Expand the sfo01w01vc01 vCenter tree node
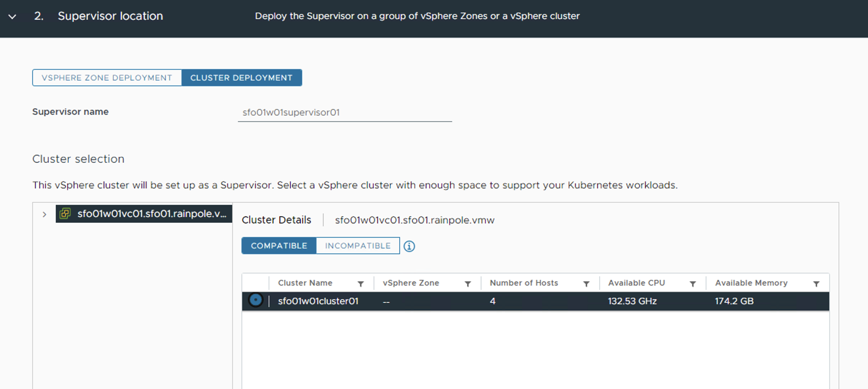868x389 pixels. 44,215
